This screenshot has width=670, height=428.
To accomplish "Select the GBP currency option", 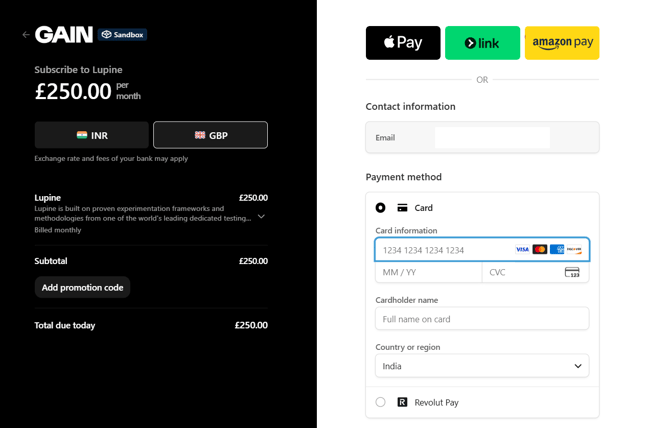I will click(211, 135).
